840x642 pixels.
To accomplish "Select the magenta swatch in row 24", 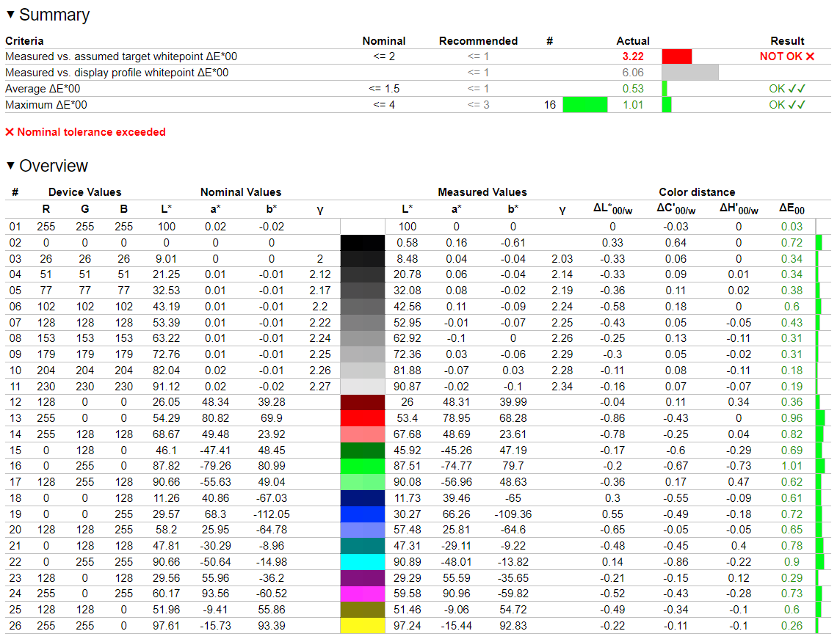I will [363, 594].
